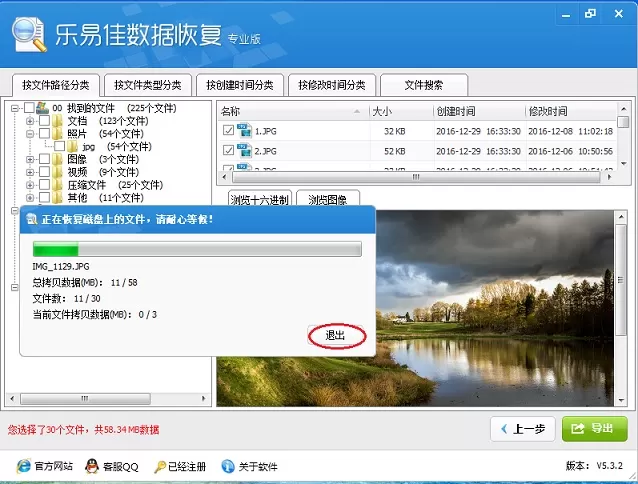
Task: Click the file list horizontal scrollbar
Action: (x=416, y=177)
